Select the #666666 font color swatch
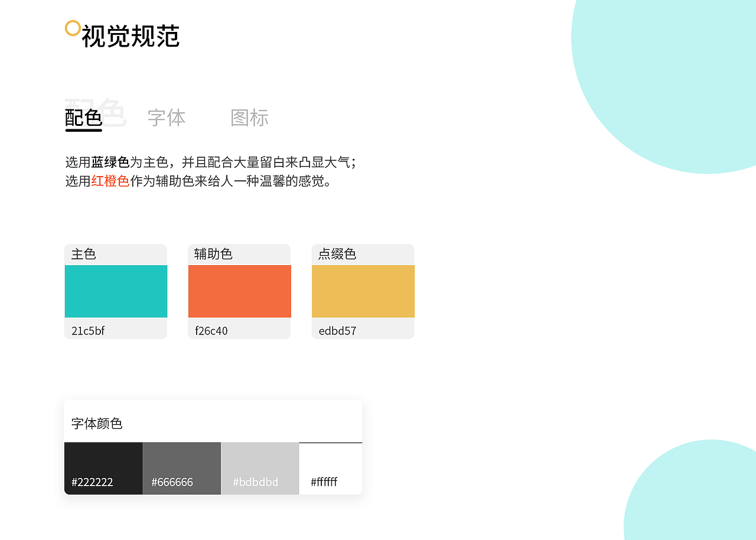 [181, 469]
